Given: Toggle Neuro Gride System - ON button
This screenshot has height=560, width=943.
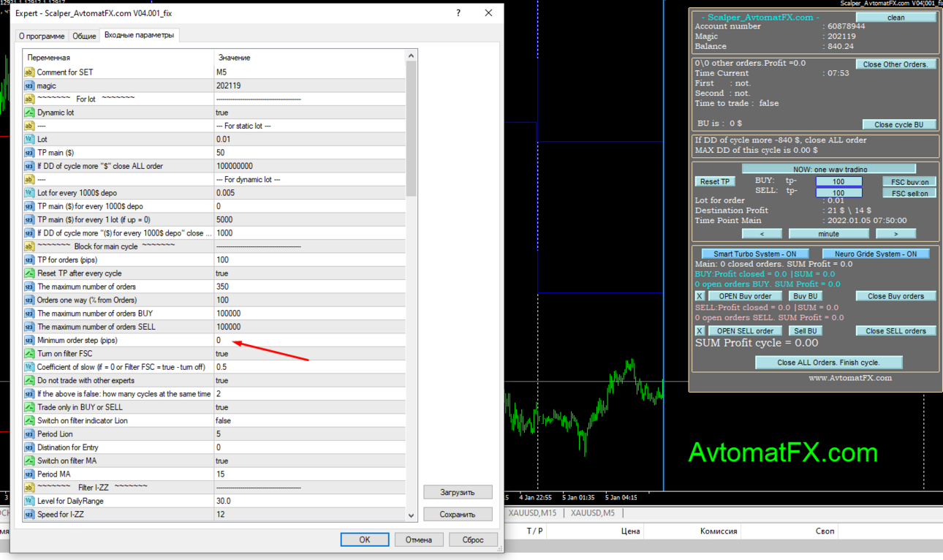Looking at the screenshot, I should (x=876, y=254).
